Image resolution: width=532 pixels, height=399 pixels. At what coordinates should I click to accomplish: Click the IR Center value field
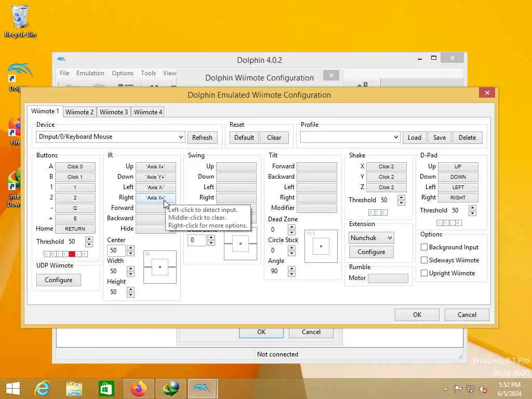coord(116,250)
